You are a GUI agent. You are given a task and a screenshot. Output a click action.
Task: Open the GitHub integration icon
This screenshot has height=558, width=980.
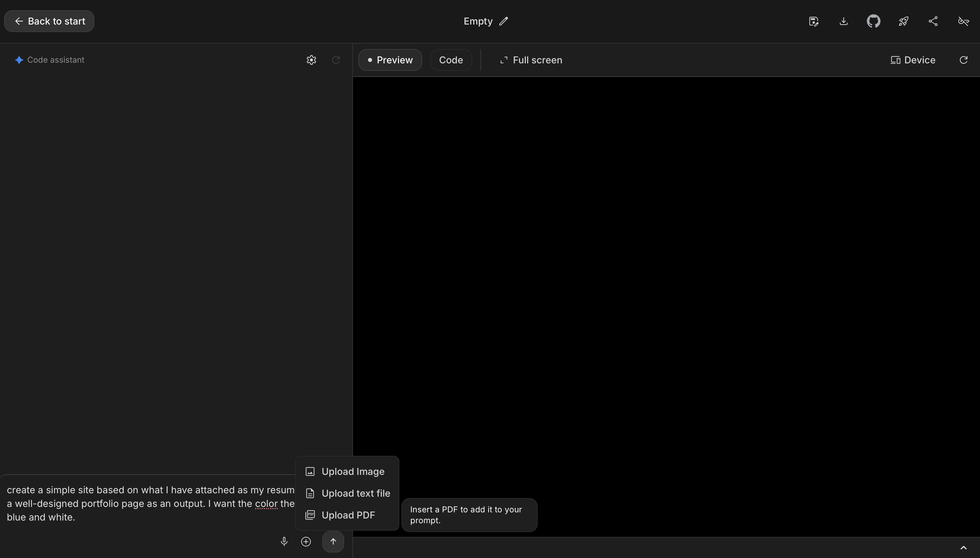point(874,21)
